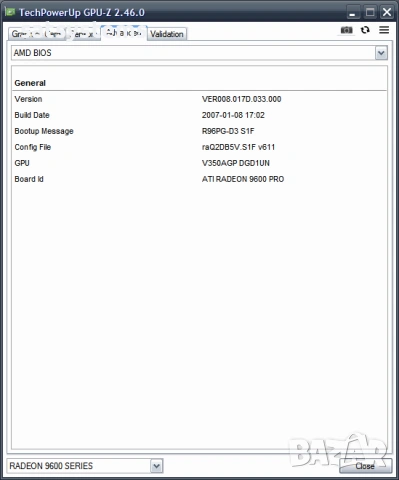Click the Bootup Message label
399x480 pixels.
[x=44, y=131]
